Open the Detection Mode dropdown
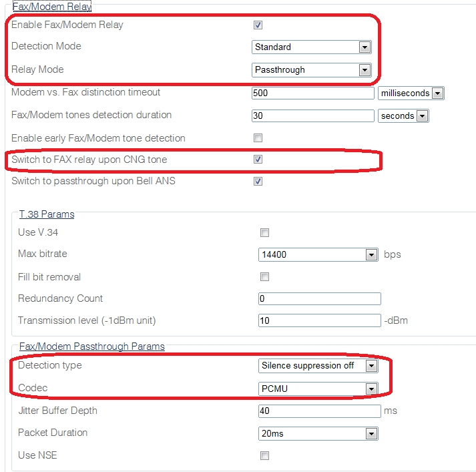 pos(311,47)
